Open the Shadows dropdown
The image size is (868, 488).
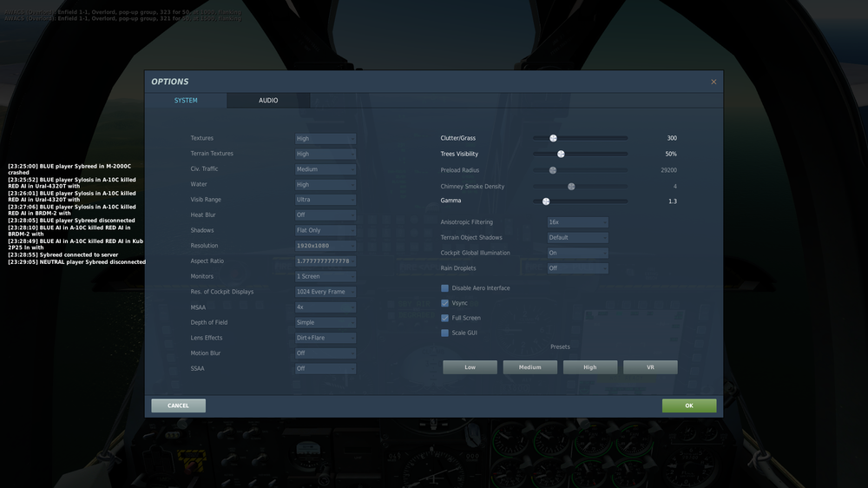pos(325,230)
